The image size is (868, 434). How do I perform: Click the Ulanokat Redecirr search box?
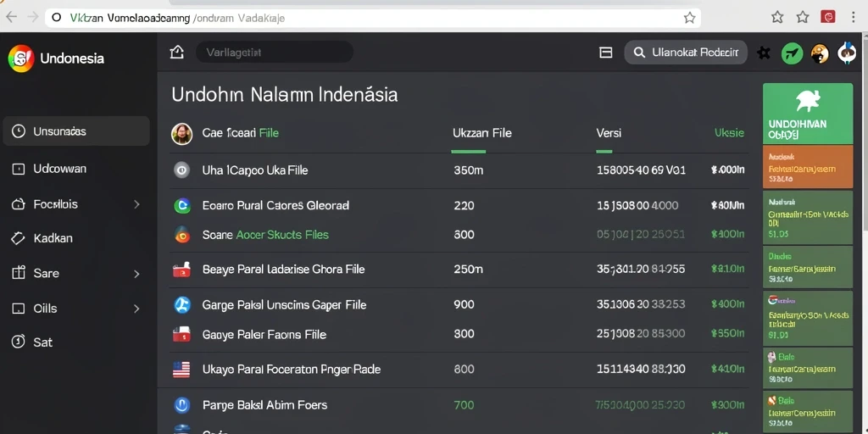685,53
